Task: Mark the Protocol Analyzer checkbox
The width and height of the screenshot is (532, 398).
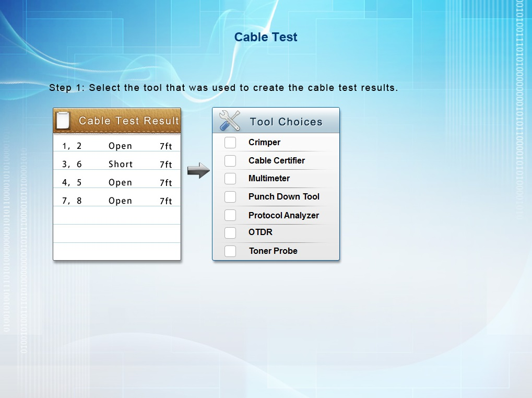Action: pos(230,215)
